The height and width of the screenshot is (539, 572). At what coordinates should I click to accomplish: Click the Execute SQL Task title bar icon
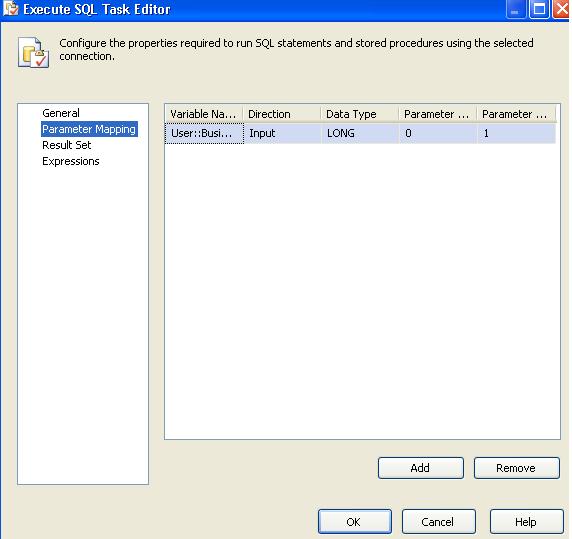(10, 9)
